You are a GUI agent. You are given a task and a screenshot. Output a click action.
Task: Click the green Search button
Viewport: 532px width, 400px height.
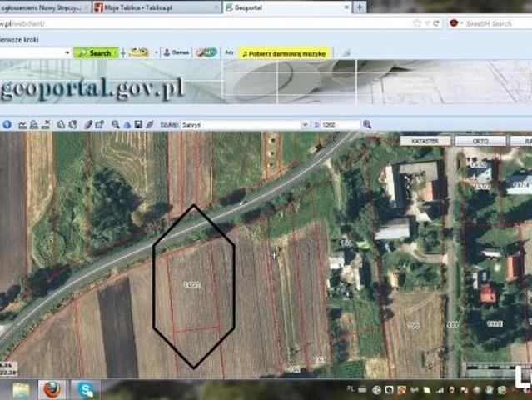click(x=96, y=53)
